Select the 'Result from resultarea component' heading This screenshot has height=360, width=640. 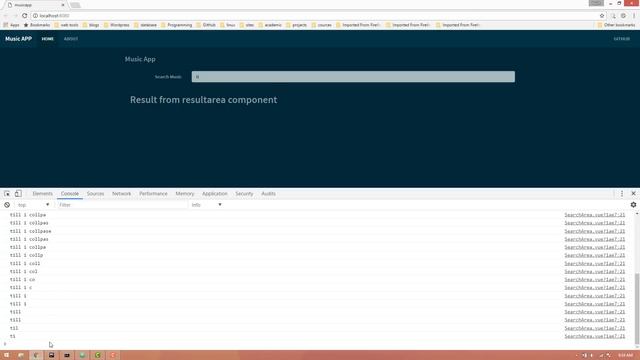tap(203, 100)
